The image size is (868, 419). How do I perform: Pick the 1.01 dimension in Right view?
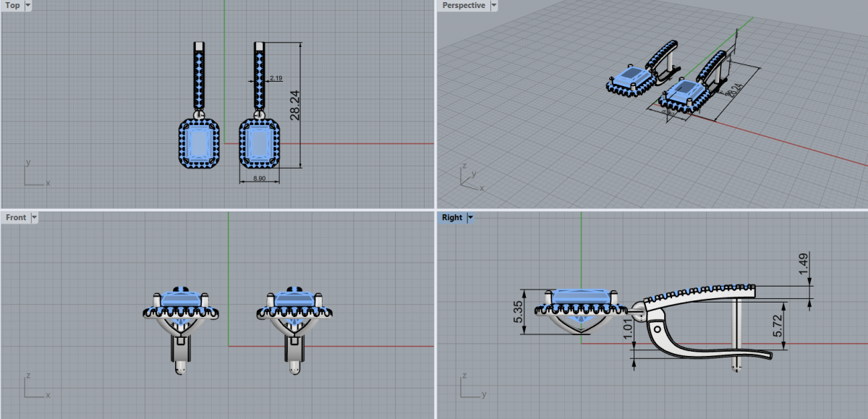click(628, 331)
